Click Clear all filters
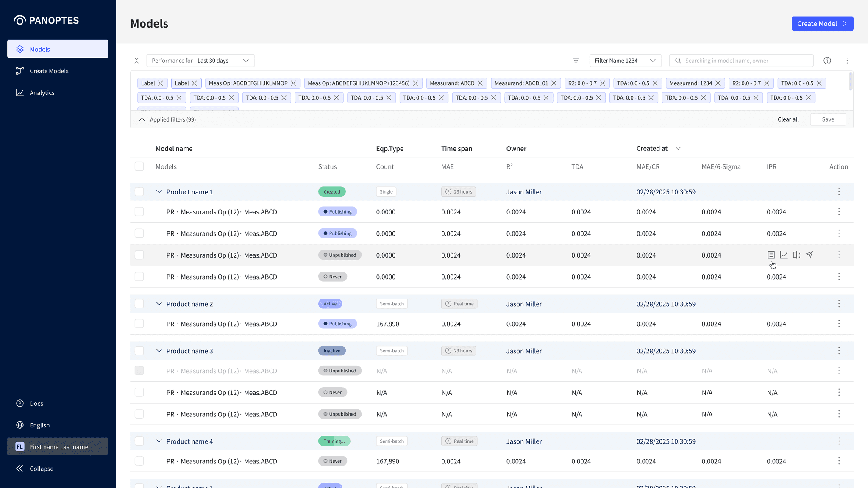This screenshot has height=488, width=868. [x=788, y=119]
